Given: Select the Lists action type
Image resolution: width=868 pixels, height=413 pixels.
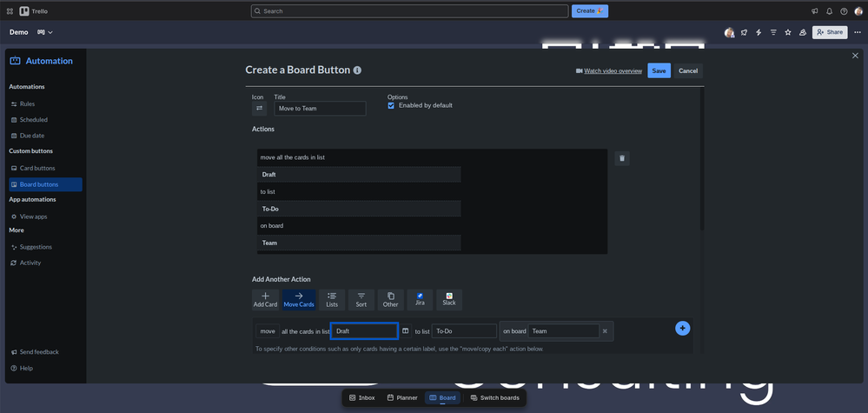Looking at the screenshot, I should point(332,299).
